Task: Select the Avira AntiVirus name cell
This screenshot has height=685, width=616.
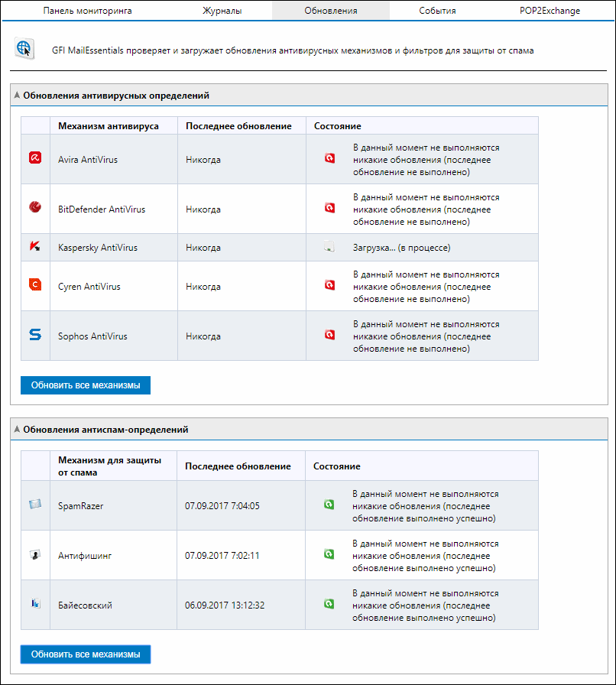Action: [x=114, y=159]
